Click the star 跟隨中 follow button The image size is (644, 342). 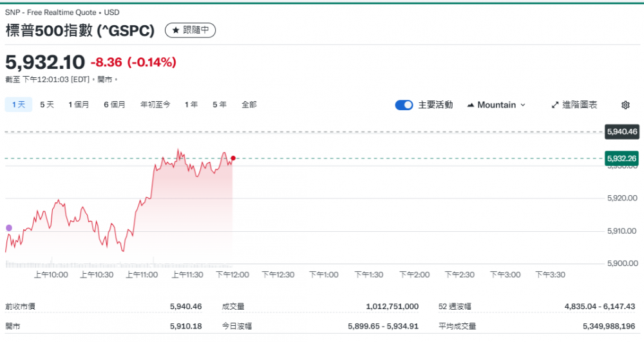point(191,30)
